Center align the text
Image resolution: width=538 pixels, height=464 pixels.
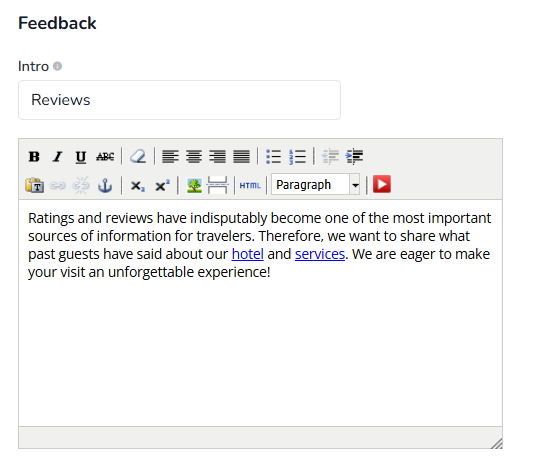(x=194, y=156)
